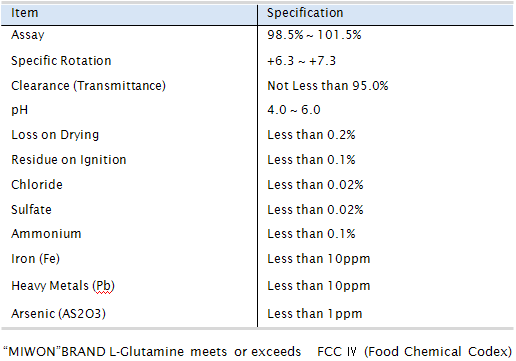Select the Loss on Drying cell
This screenshot has height=361, width=516.
click(55, 135)
